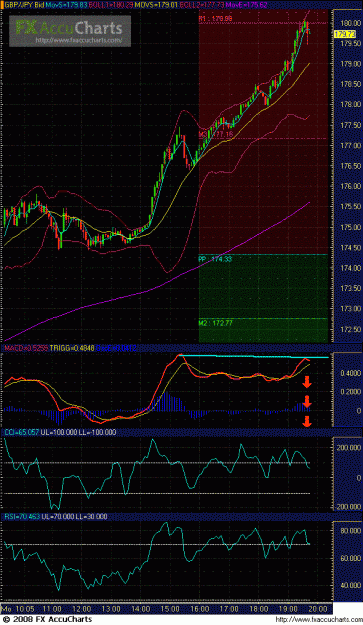Click the yellow current price tag 179.73
This screenshot has width=363, height=625.
(x=345, y=34)
